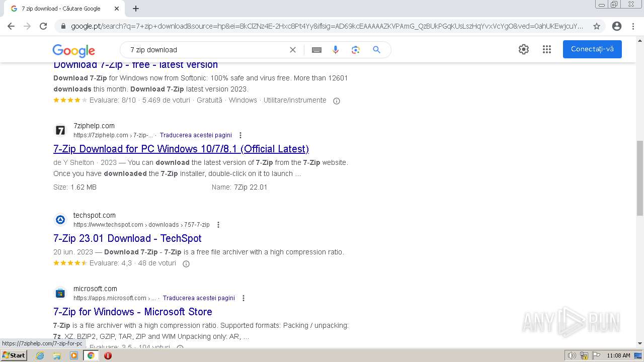View site information via the lock icon

click(63, 26)
